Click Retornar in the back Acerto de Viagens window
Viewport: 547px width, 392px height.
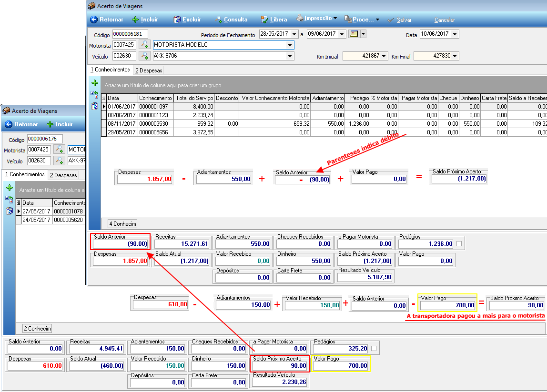21,124
